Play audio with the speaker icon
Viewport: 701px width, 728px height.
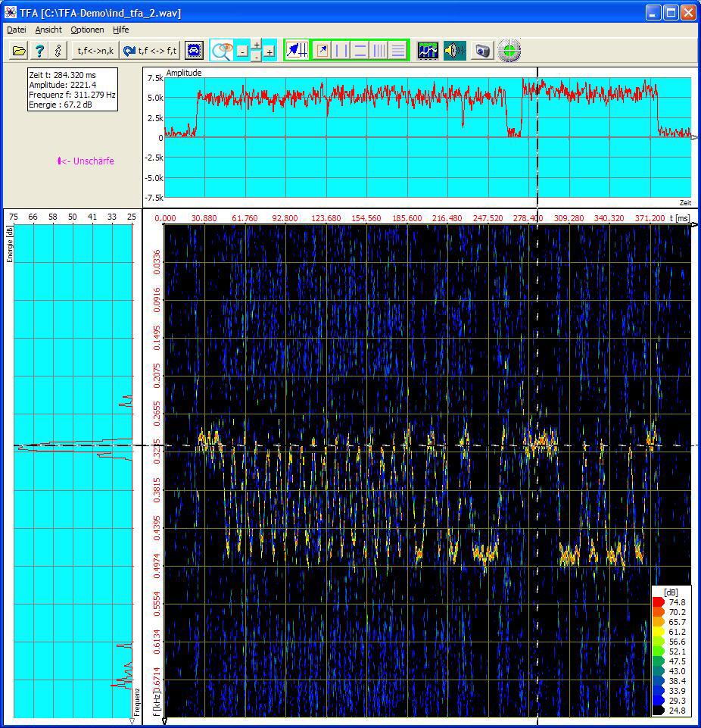[453, 51]
